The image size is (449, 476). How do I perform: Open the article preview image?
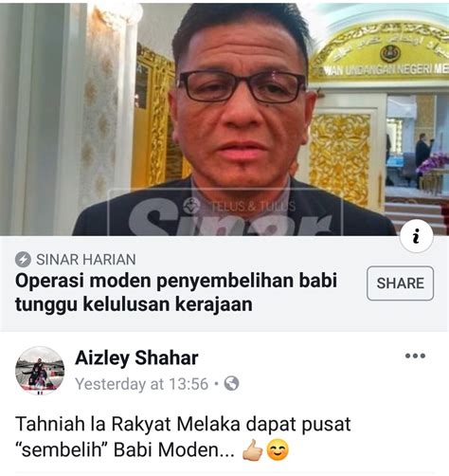pyautogui.click(x=224, y=119)
